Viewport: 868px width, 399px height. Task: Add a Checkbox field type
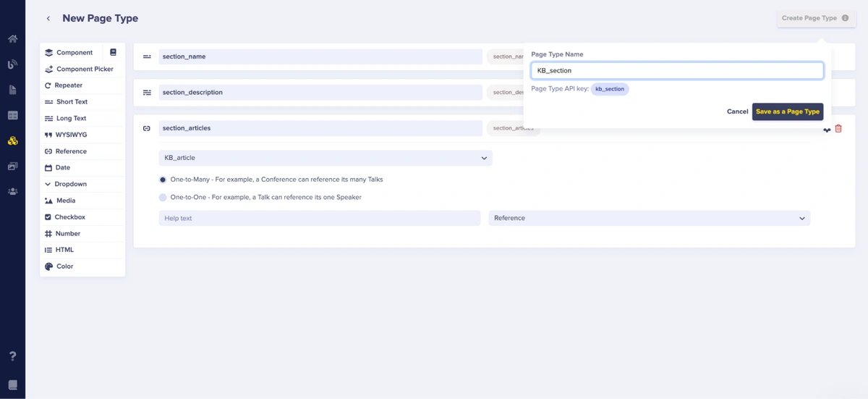(69, 217)
